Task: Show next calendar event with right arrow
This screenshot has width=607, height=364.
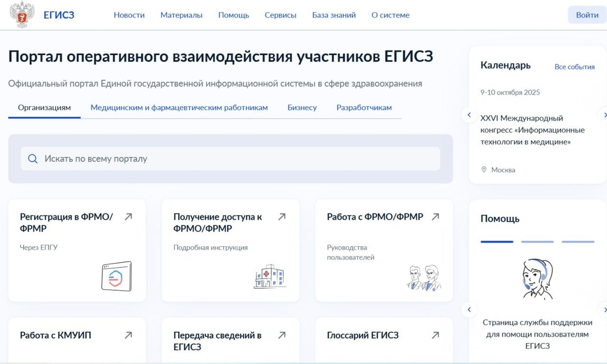Action: 604,115
